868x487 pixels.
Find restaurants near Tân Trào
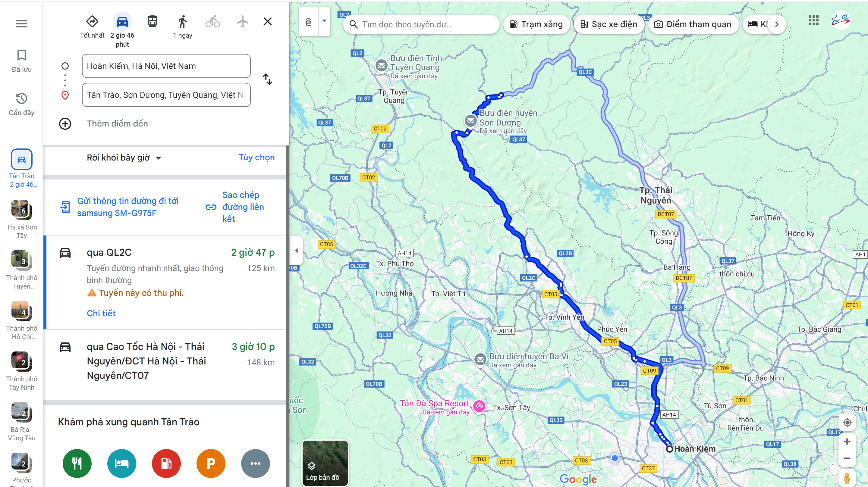(x=77, y=464)
